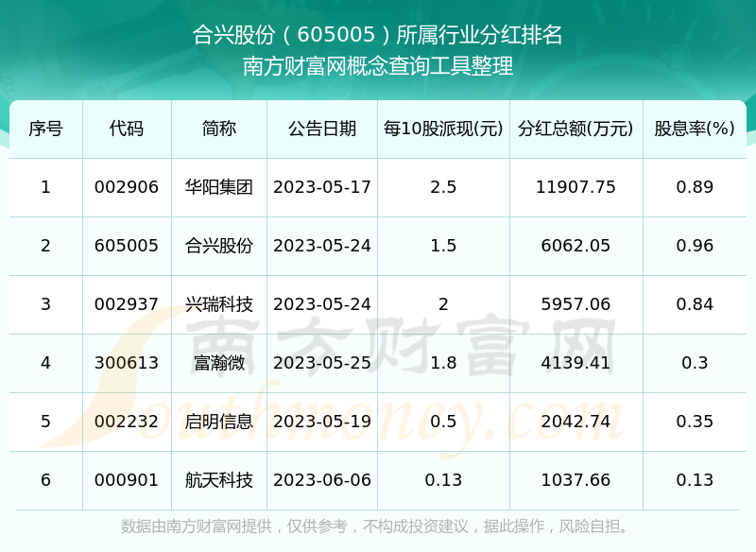Click the rank number 2 in the 合兴股份 row
Screen dimensions: 756x552
(45, 246)
